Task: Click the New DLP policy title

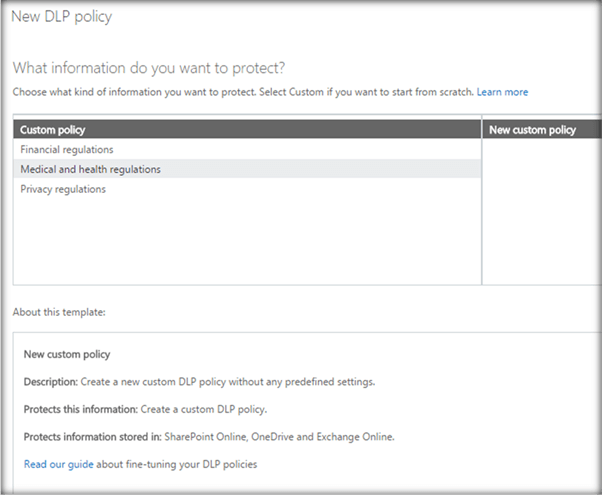Action: [x=61, y=17]
